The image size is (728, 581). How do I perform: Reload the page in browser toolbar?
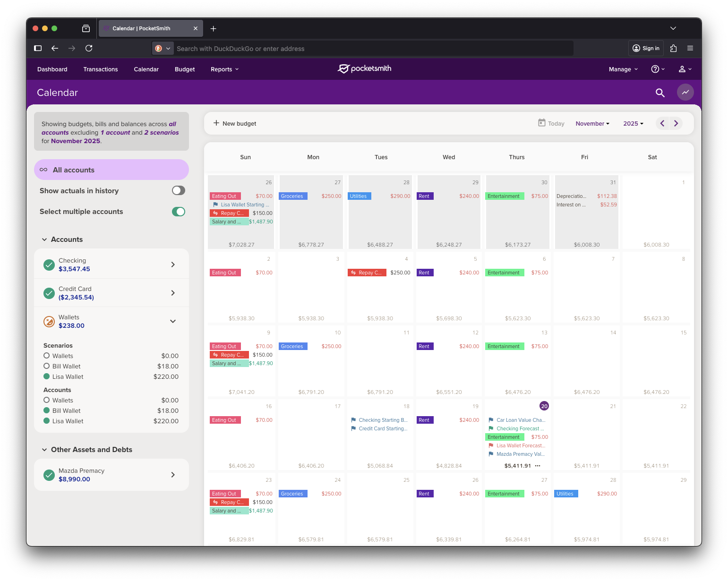(89, 48)
